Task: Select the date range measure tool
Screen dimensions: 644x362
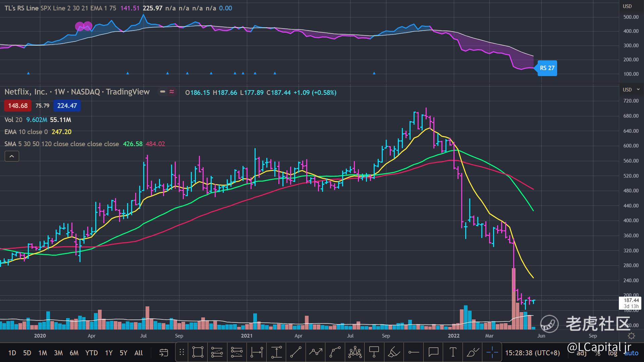Action: tap(257, 352)
